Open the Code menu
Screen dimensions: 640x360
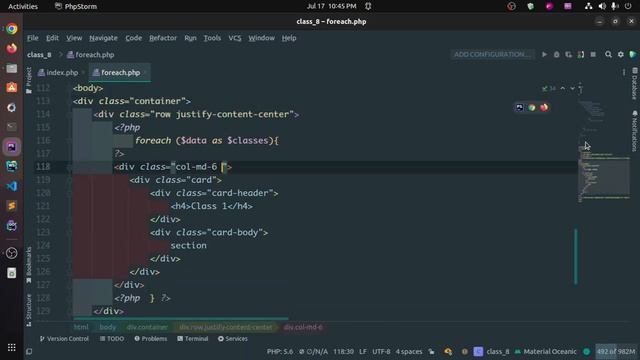click(133, 38)
